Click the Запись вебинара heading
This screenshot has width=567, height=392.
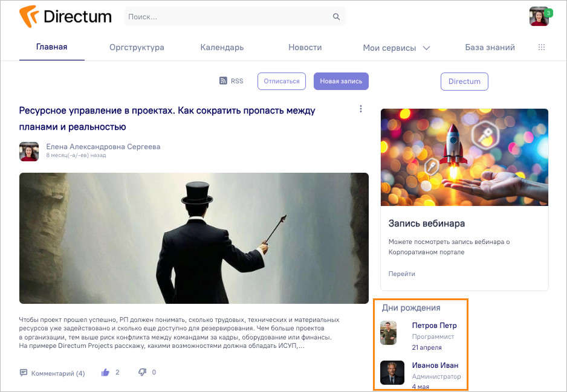click(427, 223)
